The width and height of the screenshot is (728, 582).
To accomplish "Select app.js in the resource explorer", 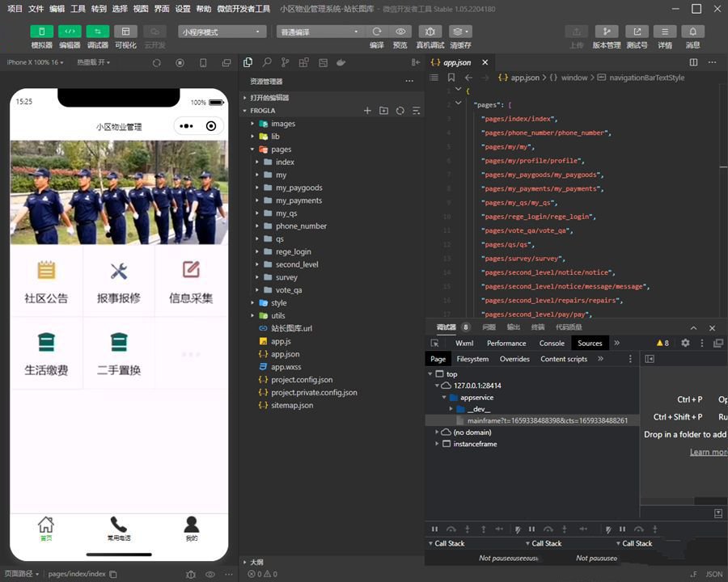I will (x=279, y=340).
